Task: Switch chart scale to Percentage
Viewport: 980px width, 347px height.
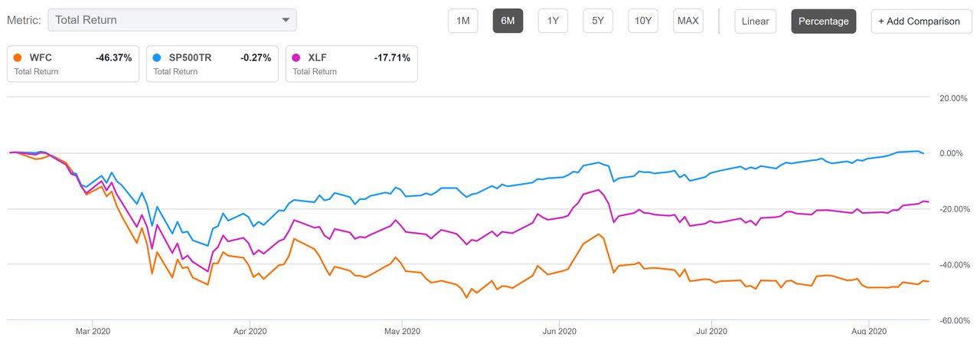Action: click(x=823, y=21)
